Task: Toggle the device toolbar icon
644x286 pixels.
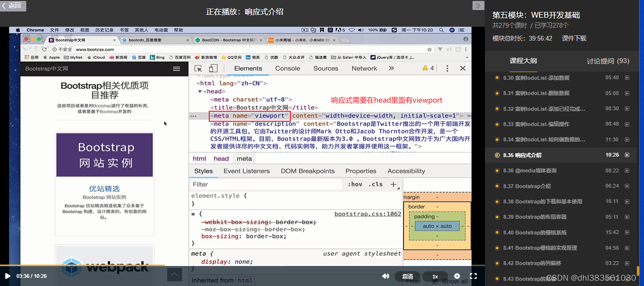Action: [213, 68]
